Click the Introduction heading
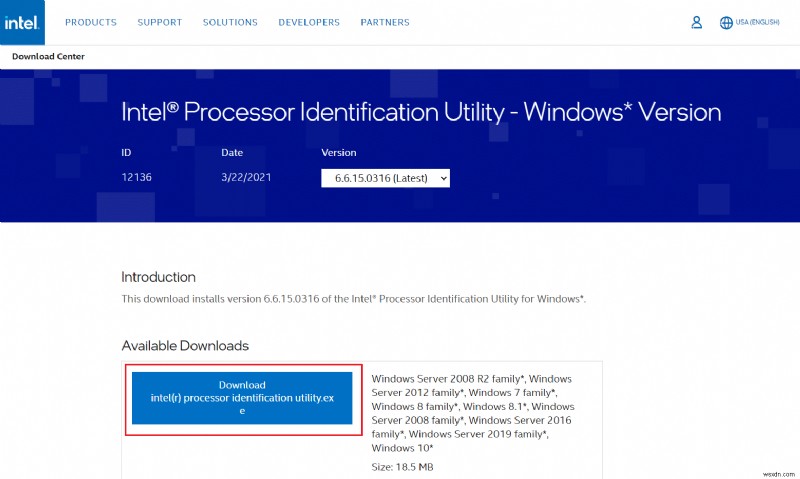The height and width of the screenshot is (479, 800). [158, 277]
